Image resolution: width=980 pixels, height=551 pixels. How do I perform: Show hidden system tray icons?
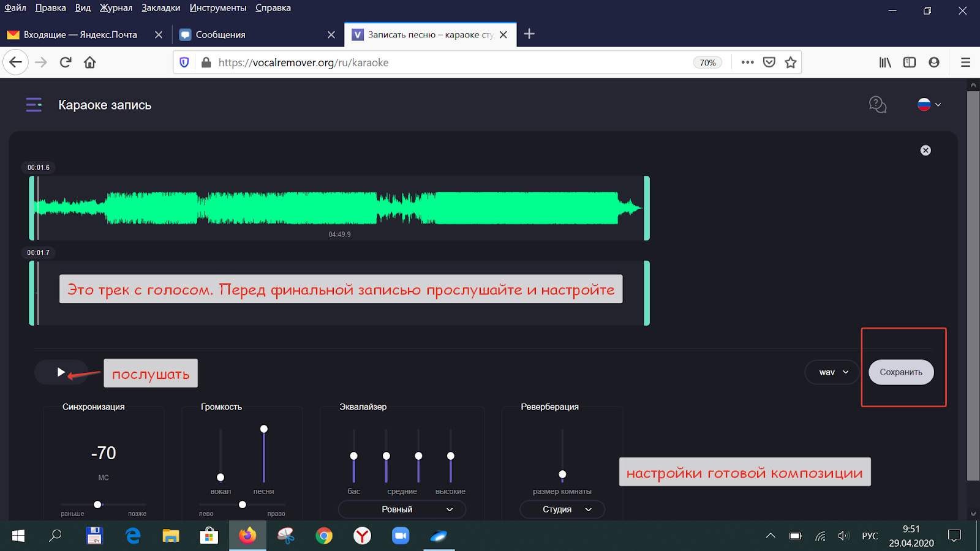pos(771,536)
